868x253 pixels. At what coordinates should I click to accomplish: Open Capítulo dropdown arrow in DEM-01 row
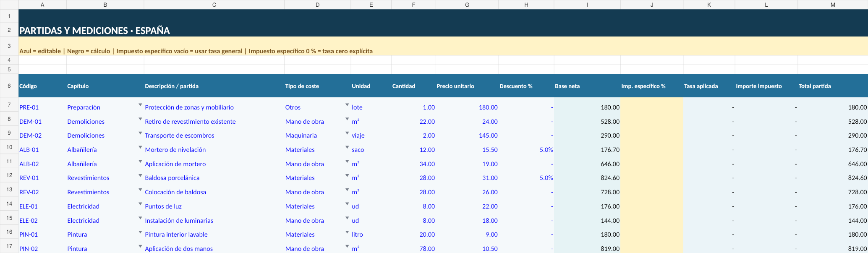(x=140, y=119)
